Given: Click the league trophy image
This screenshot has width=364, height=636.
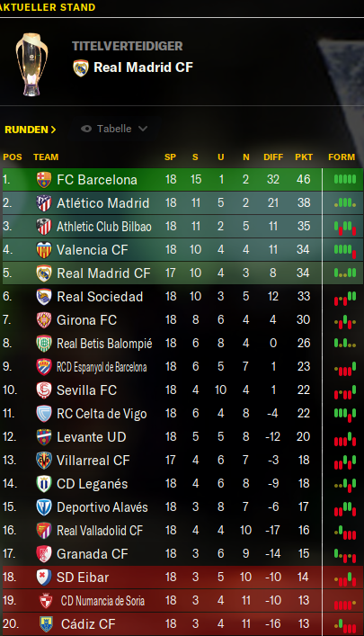Looking at the screenshot, I should [31, 65].
